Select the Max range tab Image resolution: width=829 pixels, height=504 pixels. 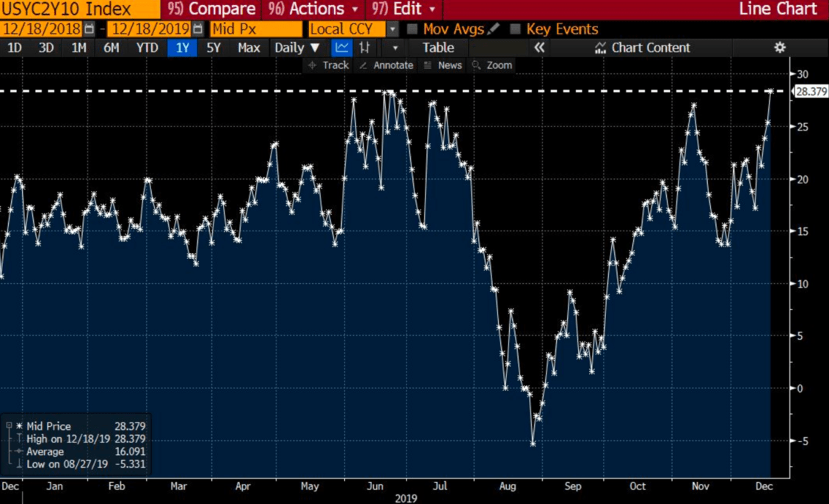pyautogui.click(x=249, y=48)
